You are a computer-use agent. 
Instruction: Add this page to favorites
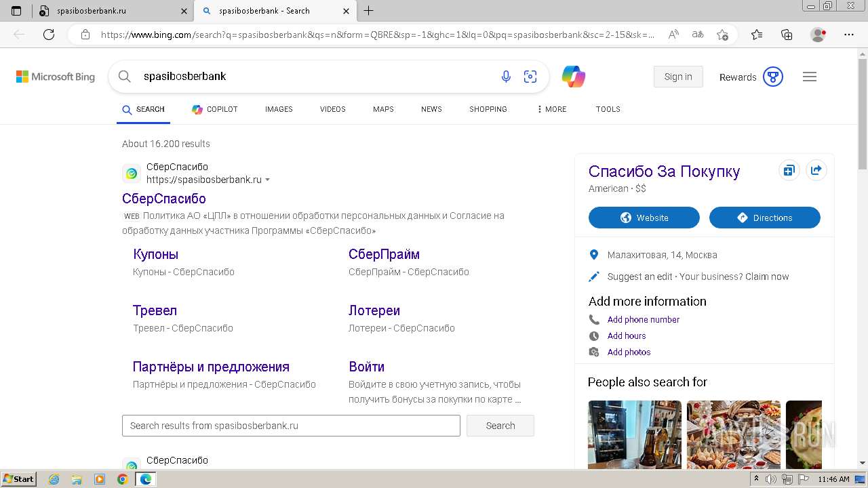[722, 35]
